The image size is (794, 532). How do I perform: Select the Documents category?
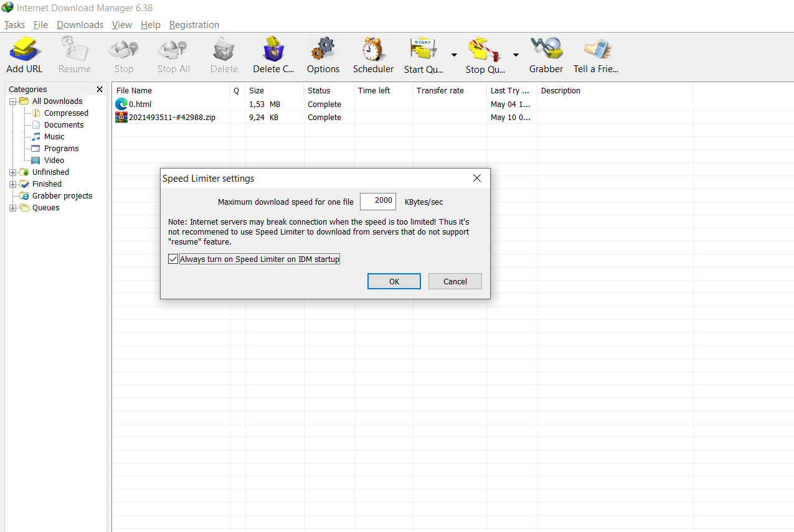coord(64,125)
